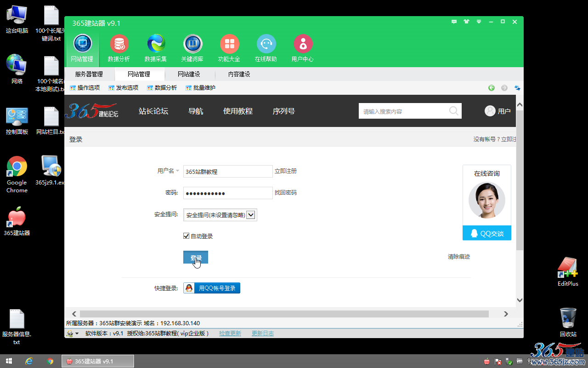Click 检查更新 link

(230, 333)
